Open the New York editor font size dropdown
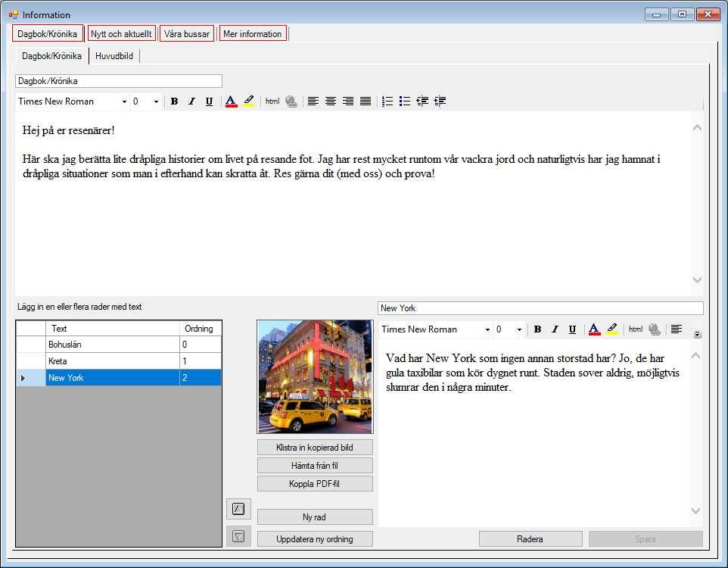 519,329
